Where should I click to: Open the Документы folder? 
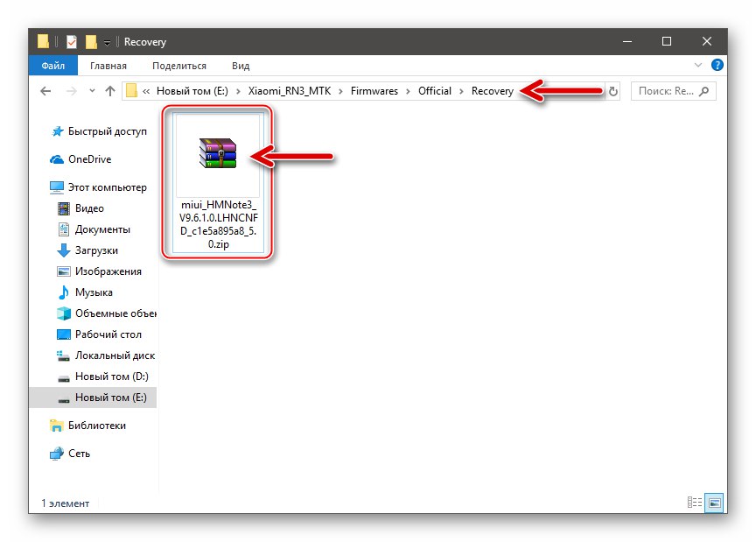(102, 229)
